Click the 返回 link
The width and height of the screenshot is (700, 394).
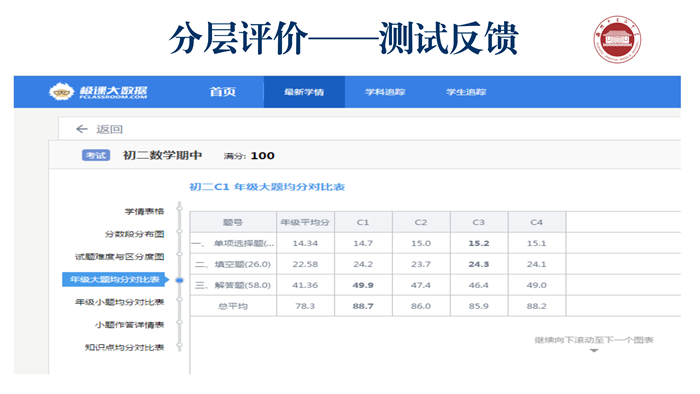(x=109, y=129)
